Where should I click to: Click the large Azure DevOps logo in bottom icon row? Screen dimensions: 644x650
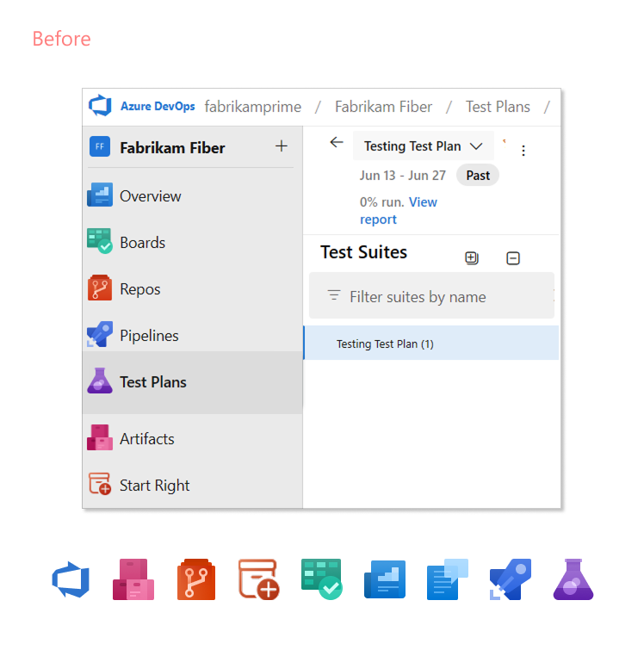click(x=71, y=579)
